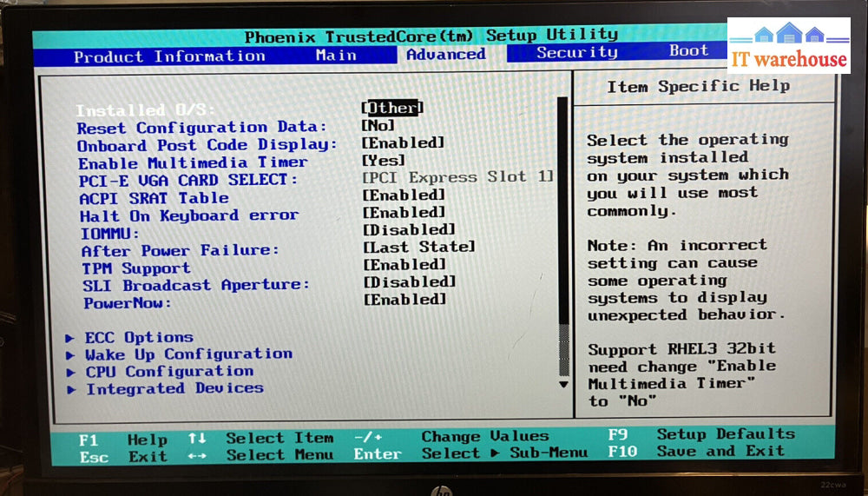Open the Product Information tab
This screenshot has height=496, width=868.
[170, 56]
